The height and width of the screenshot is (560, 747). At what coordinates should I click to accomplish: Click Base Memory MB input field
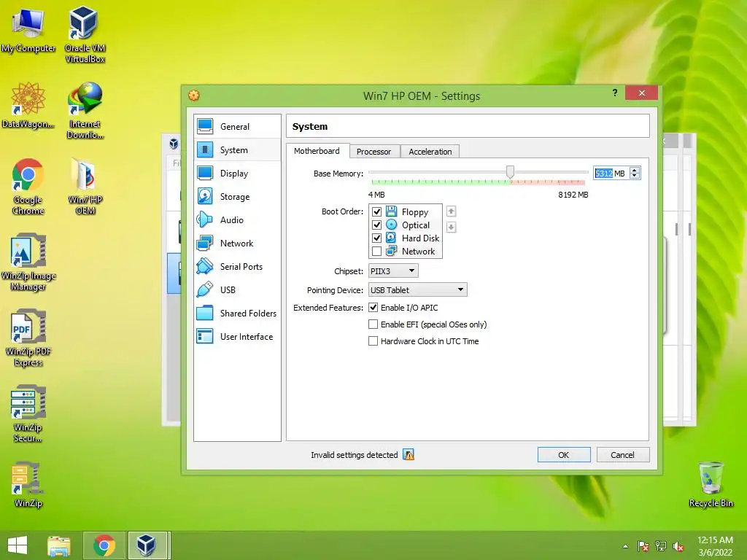(x=611, y=174)
